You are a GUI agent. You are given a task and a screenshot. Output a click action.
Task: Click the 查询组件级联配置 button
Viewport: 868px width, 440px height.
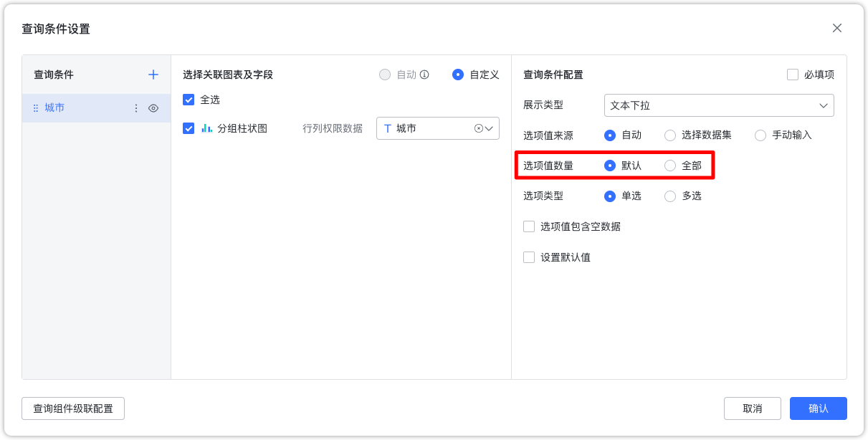pos(72,408)
